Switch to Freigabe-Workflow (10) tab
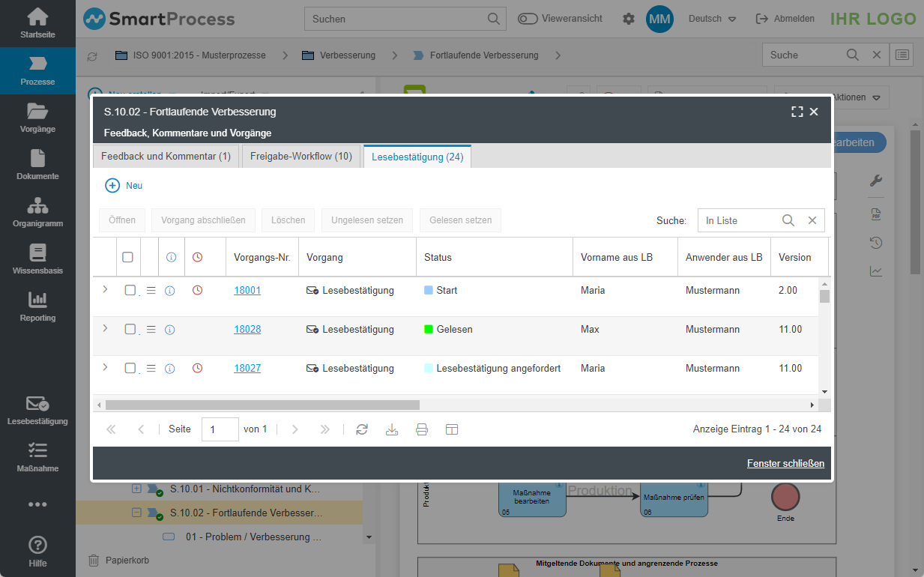This screenshot has height=577, width=924. [x=301, y=157]
